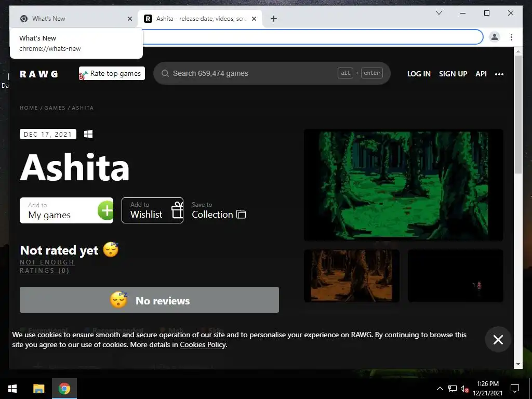
Task: Go to GAMES breadcrumb
Action: 55,108
